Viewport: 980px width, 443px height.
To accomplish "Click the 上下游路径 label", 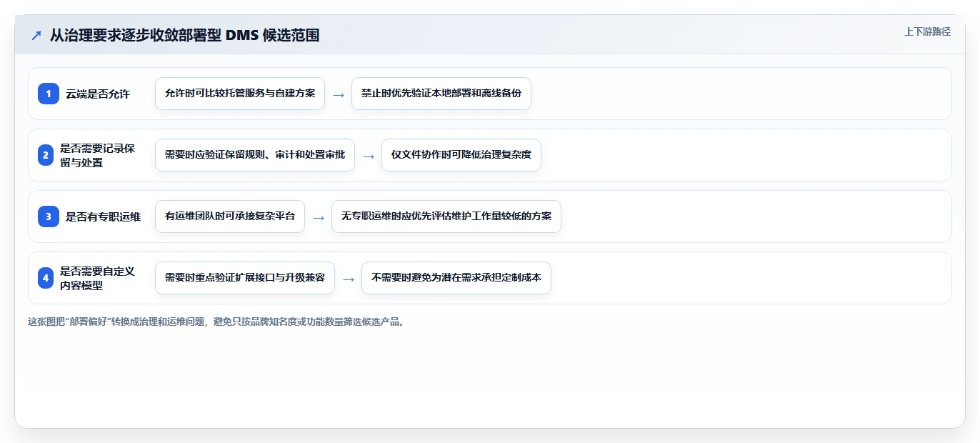I will point(927,31).
